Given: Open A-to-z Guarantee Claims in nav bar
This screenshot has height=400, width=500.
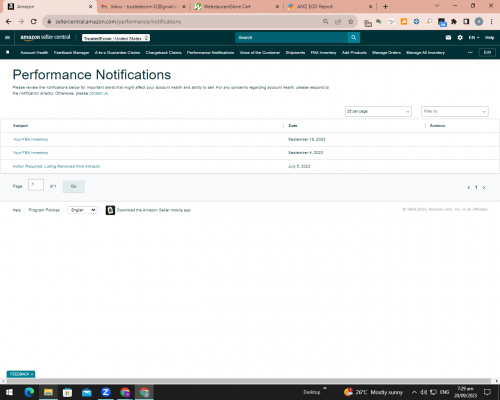Looking at the screenshot, I should tap(117, 53).
